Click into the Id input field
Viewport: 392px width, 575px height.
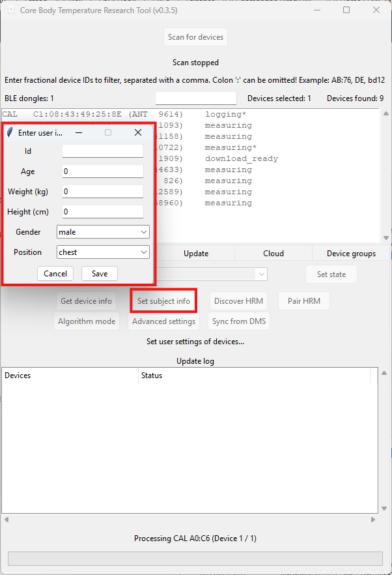click(103, 151)
